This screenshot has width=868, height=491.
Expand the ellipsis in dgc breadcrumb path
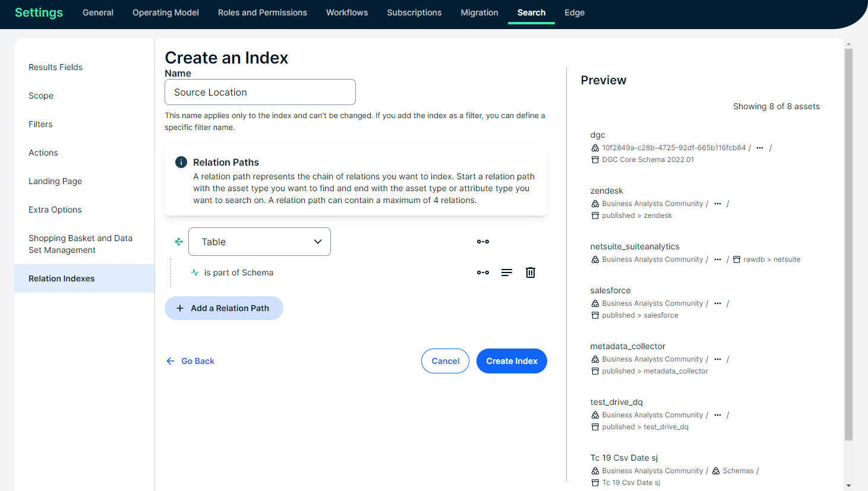[x=760, y=148]
